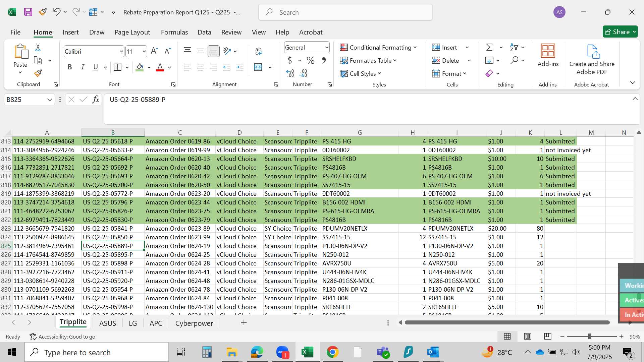Apply Percent Style format
The height and width of the screenshot is (362, 644).
311,61
